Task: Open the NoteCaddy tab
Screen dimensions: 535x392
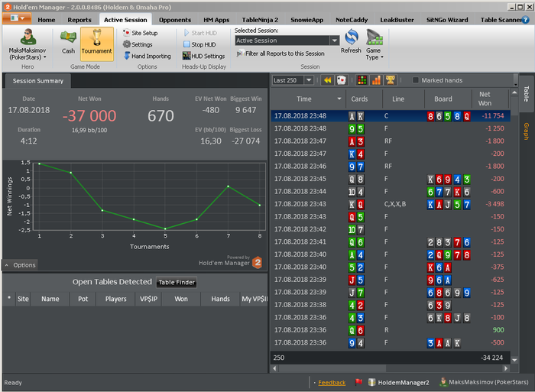Action: click(x=352, y=20)
